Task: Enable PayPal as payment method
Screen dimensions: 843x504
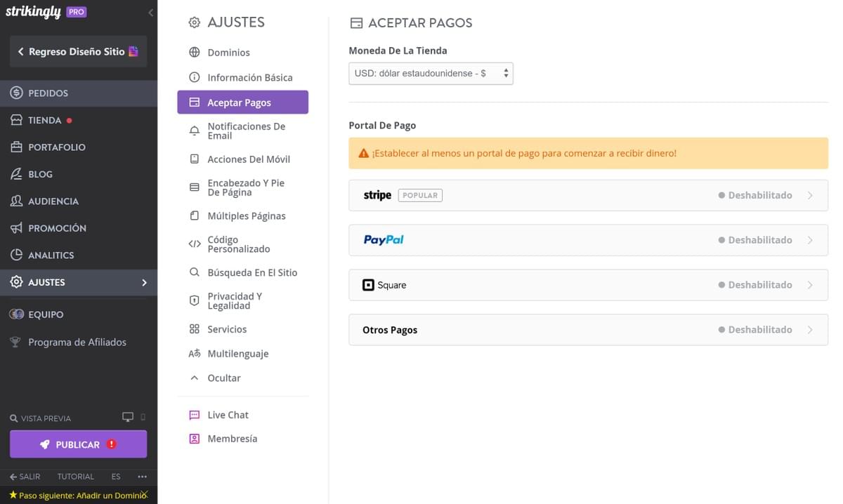Action: [588, 239]
